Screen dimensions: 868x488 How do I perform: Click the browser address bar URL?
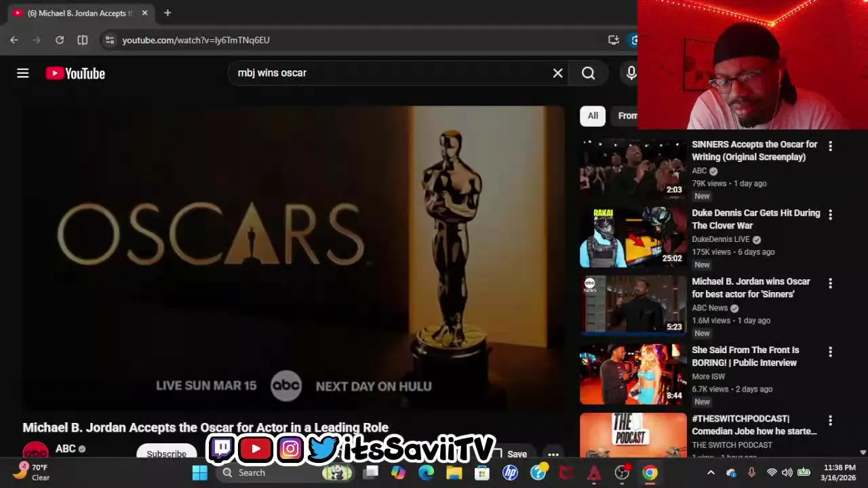point(196,40)
